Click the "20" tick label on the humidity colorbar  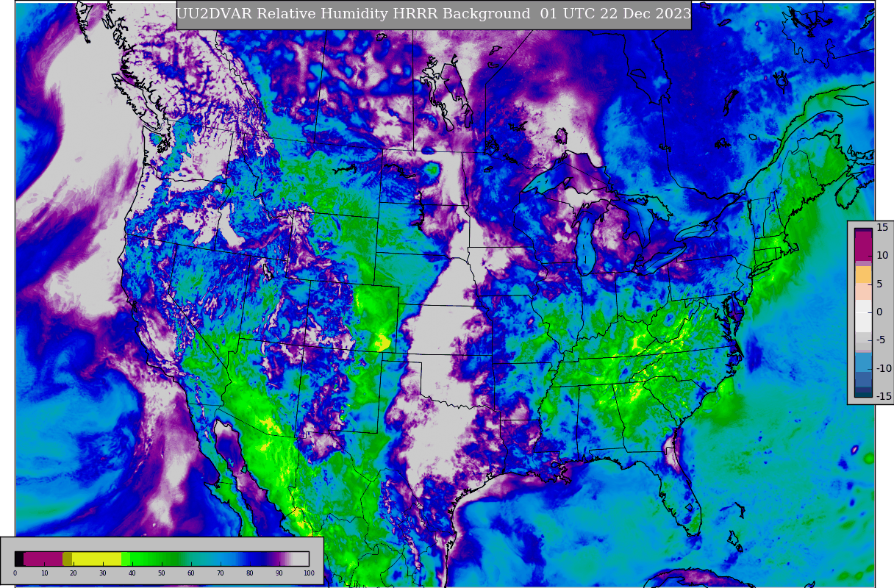[73, 573]
